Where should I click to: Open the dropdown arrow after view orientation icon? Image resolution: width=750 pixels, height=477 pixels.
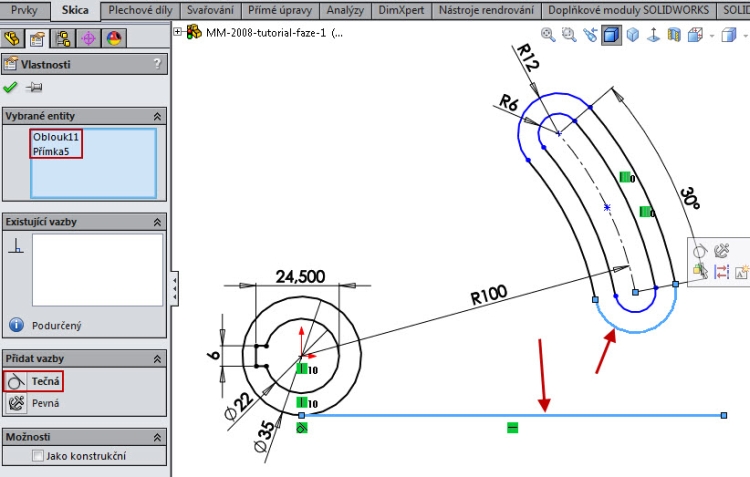click(711, 36)
